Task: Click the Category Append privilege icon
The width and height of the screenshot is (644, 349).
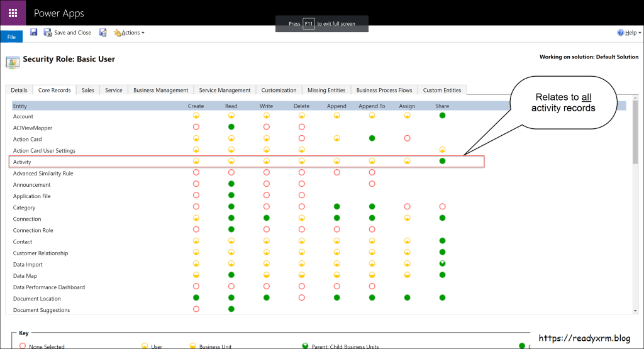Action: click(336, 207)
